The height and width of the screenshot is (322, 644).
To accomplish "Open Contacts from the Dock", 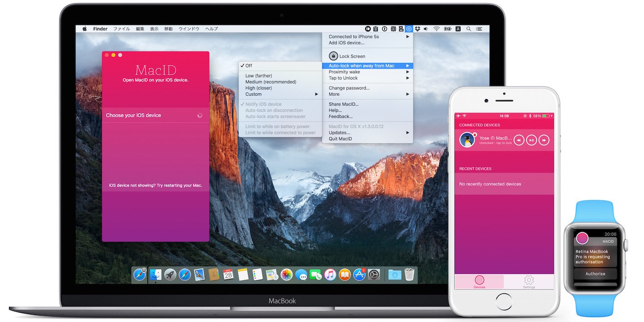I will (x=213, y=275).
